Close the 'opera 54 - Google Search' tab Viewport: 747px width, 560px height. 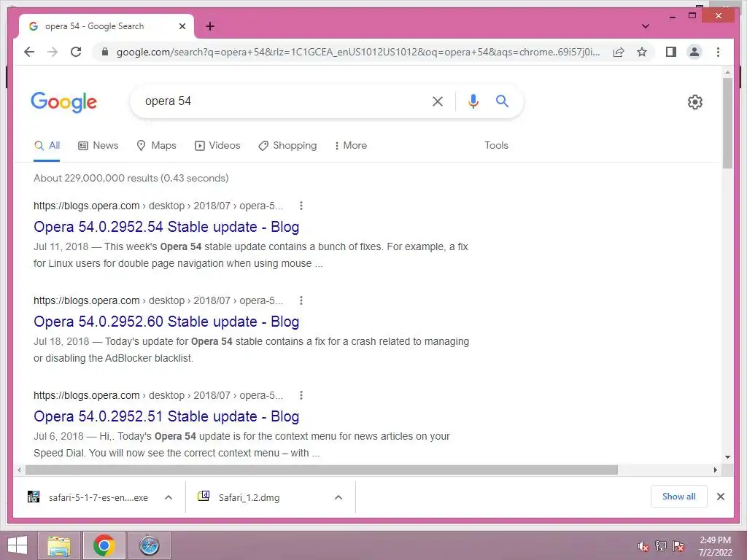pos(182,26)
